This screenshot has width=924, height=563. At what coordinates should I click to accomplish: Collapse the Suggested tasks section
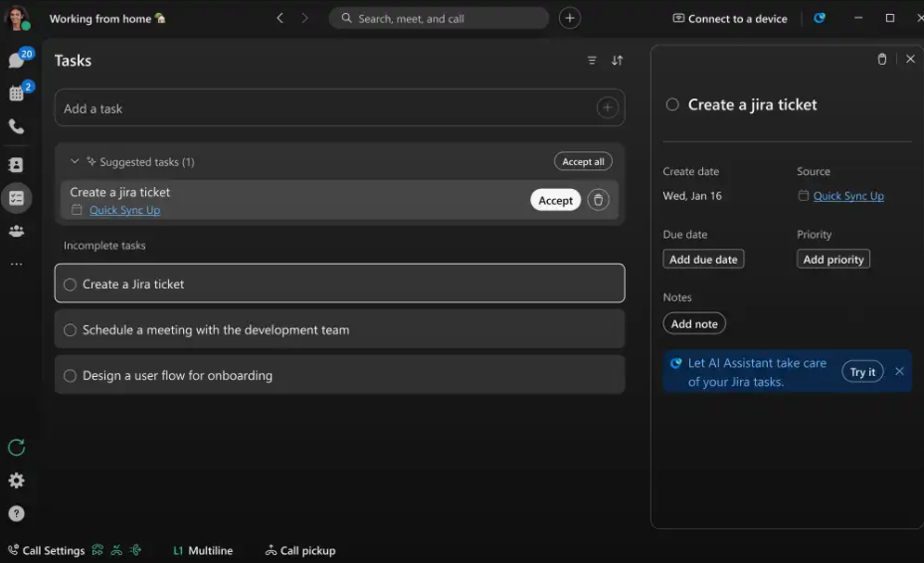75,161
